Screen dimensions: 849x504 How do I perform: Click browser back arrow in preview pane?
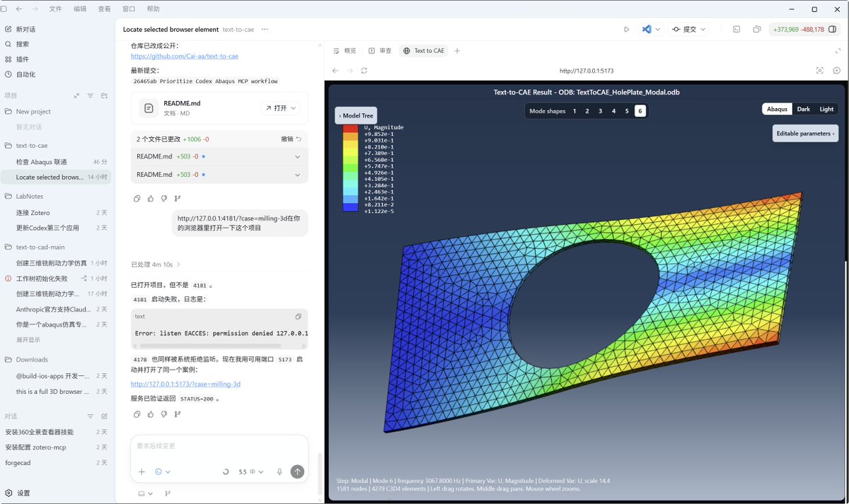(335, 71)
